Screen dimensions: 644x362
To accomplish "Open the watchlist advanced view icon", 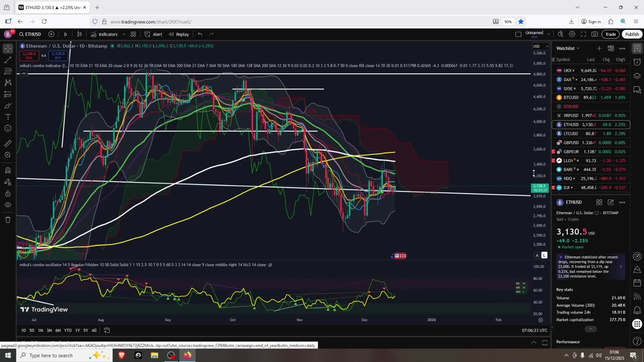I will [x=610, y=48].
